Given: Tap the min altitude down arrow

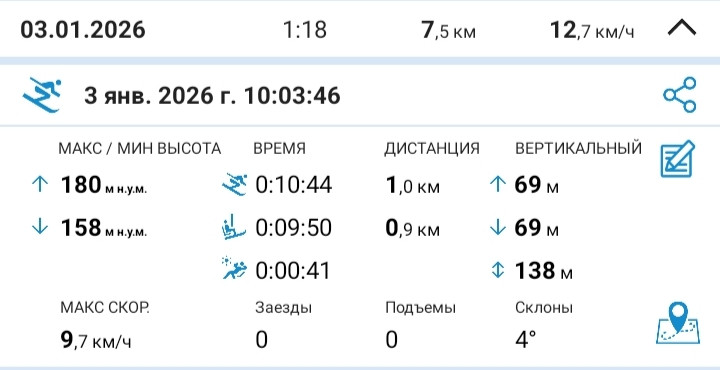Looking at the screenshot, I should click(x=40, y=227).
